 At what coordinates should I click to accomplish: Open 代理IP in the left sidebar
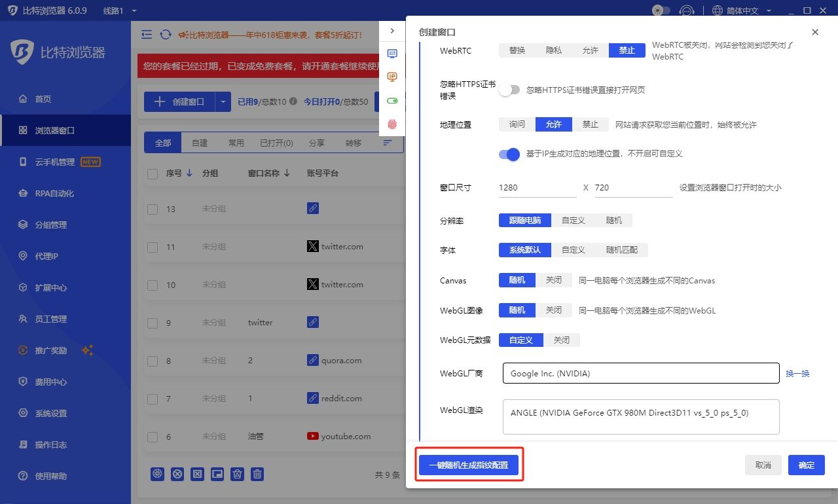coord(46,256)
